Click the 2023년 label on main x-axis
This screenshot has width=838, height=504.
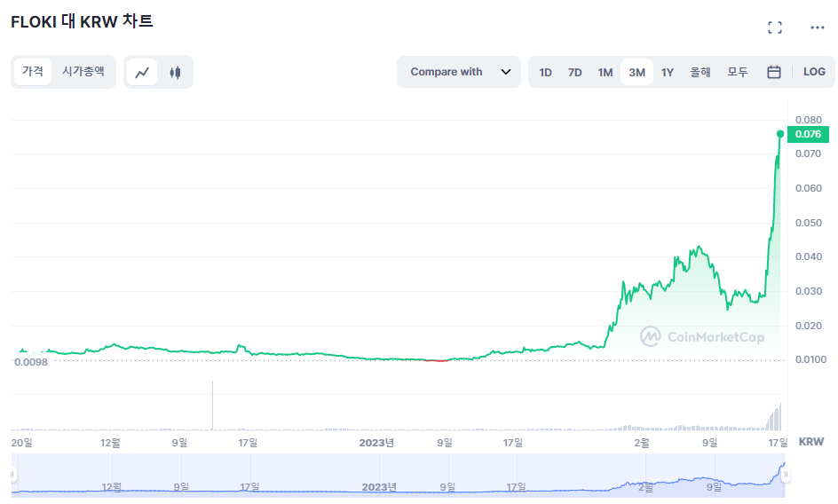point(376,443)
